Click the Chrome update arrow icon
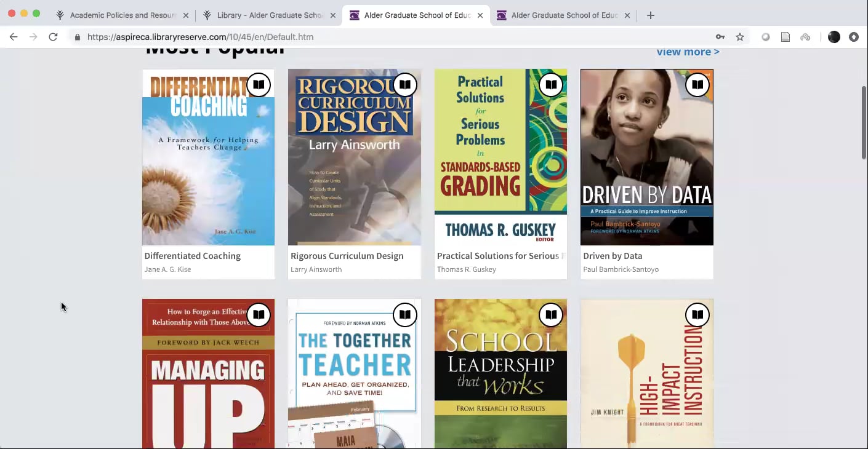The height and width of the screenshot is (449, 868). point(854,37)
